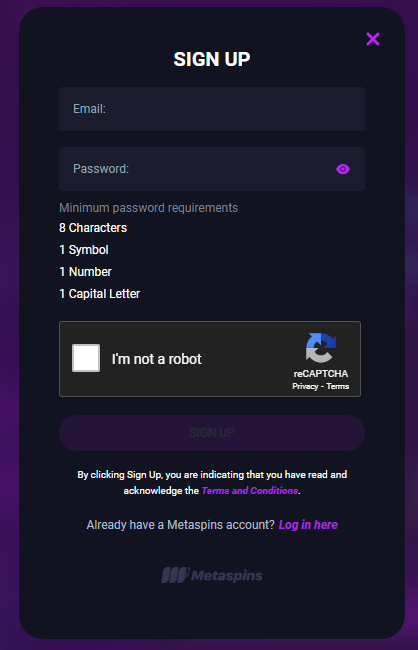Click the I'm not a robot label

(157, 359)
